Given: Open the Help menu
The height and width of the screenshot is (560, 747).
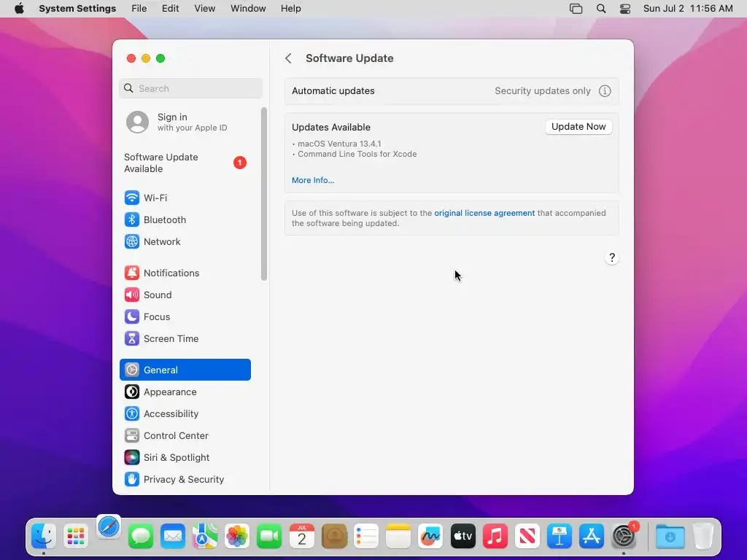Looking at the screenshot, I should 290,9.
